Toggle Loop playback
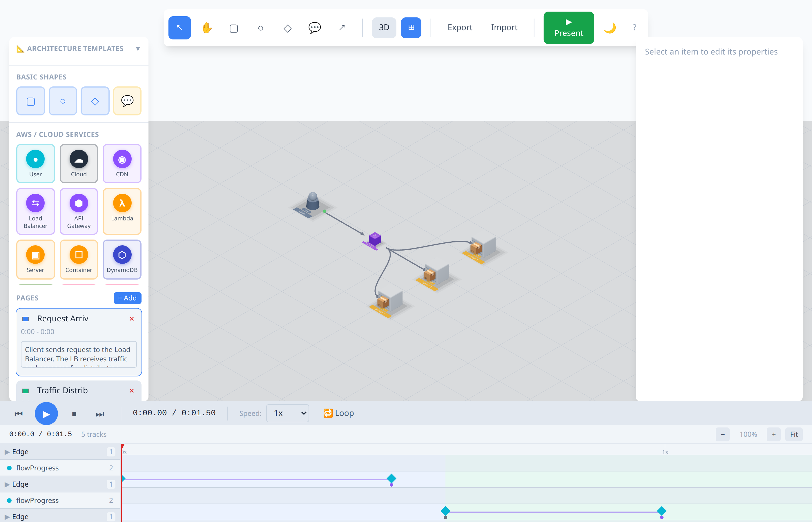812x522 pixels. (x=338, y=413)
